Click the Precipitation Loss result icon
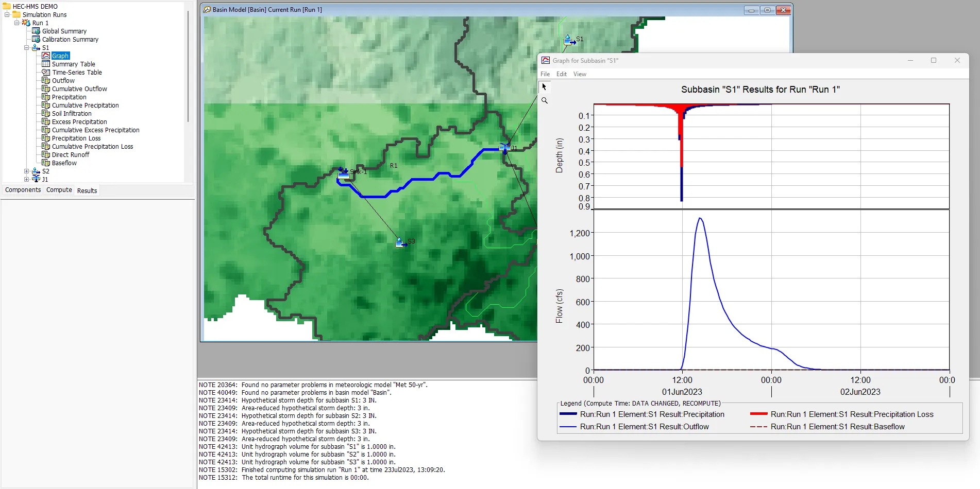 (46, 138)
